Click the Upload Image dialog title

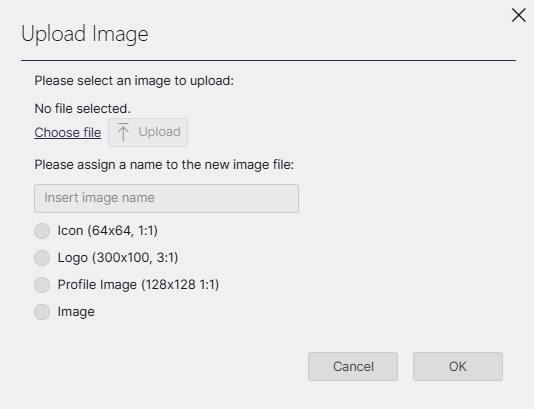pyautogui.click(x=85, y=34)
